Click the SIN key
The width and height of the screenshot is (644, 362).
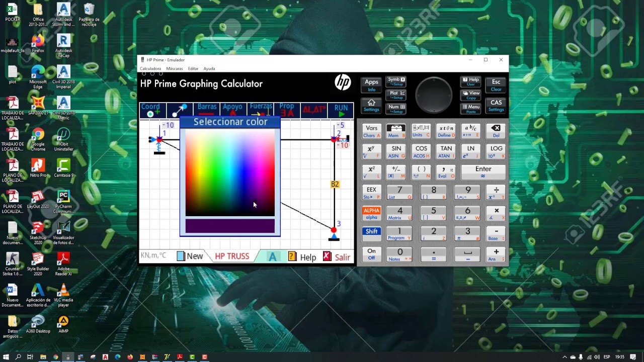396,152
